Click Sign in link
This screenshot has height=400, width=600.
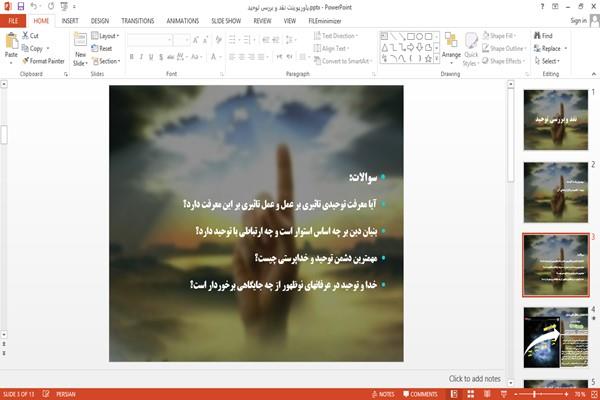coord(579,21)
